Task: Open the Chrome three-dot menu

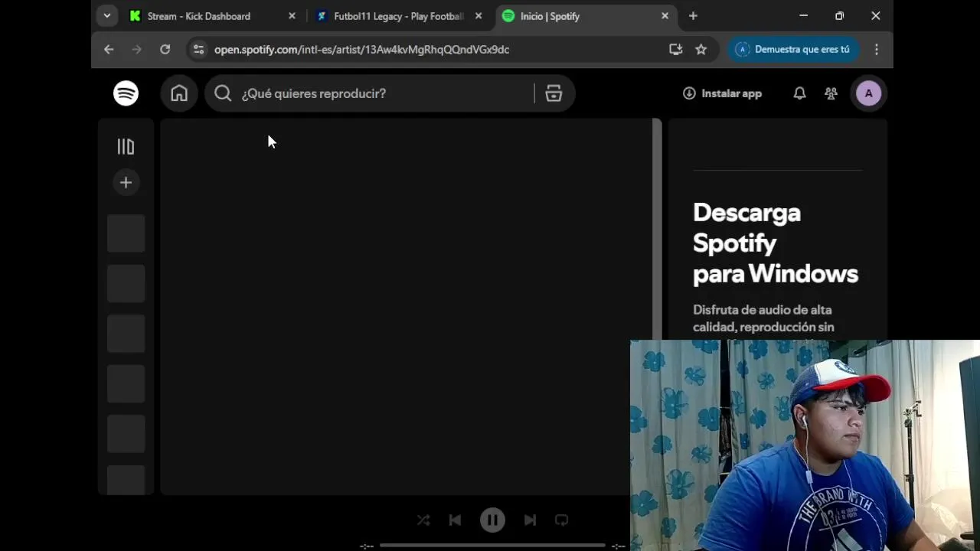Action: pyautogui.click(x=877, y=49)
